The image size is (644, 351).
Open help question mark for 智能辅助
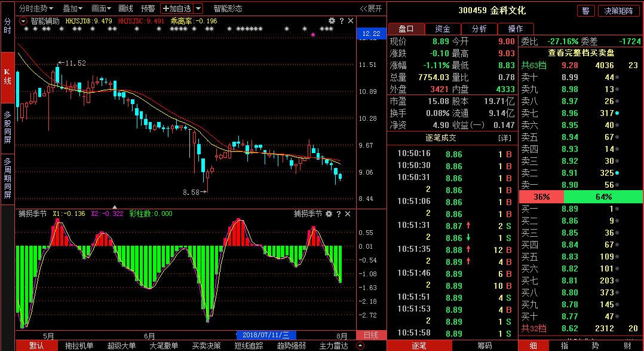pos(342,20)
